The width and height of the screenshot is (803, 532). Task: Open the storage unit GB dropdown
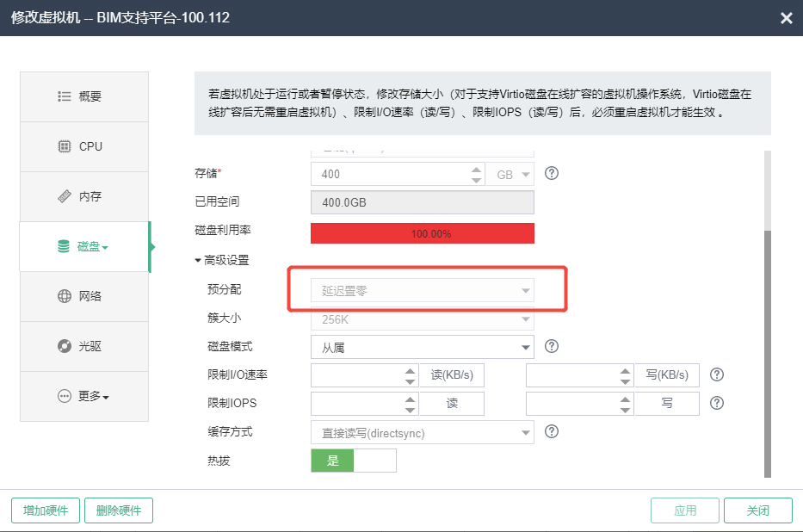point(510,174)
